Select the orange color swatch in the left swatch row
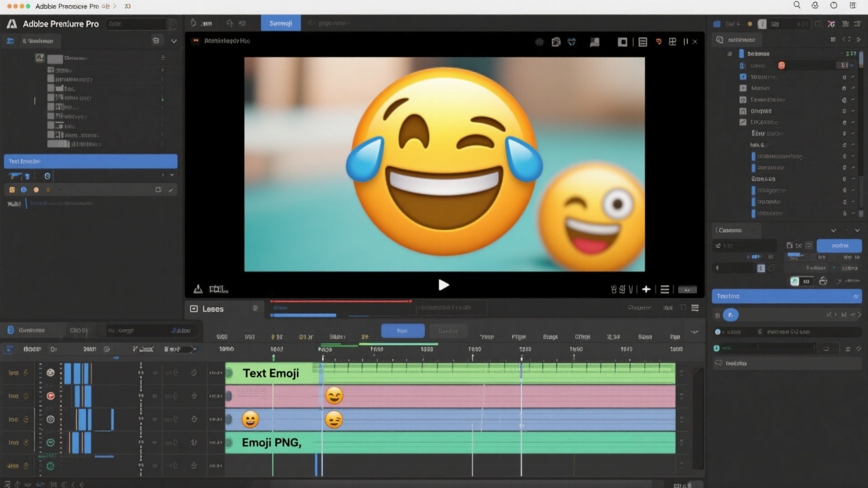The width and height of the screenshot is (868, 488). (x=36, y=189)
